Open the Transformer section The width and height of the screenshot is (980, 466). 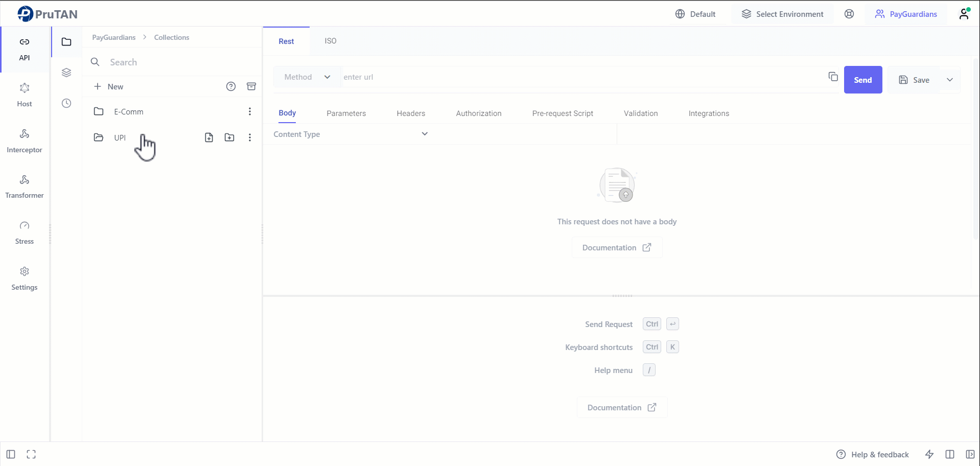(25, 187)
